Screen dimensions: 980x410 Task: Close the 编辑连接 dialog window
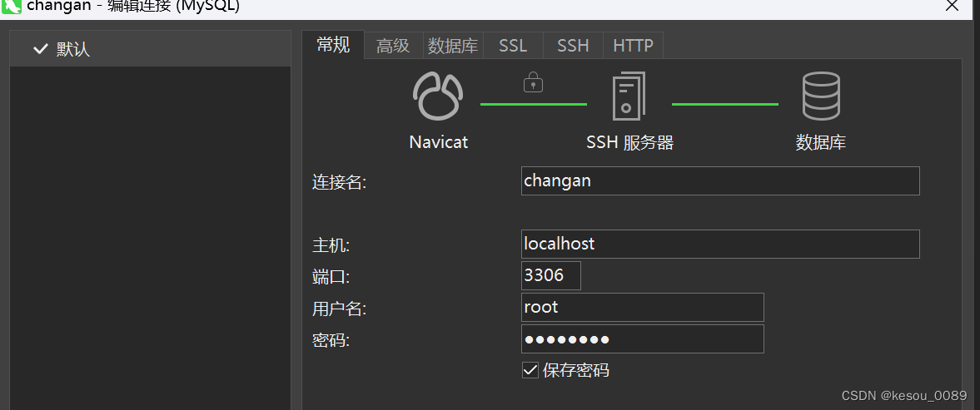951,6
